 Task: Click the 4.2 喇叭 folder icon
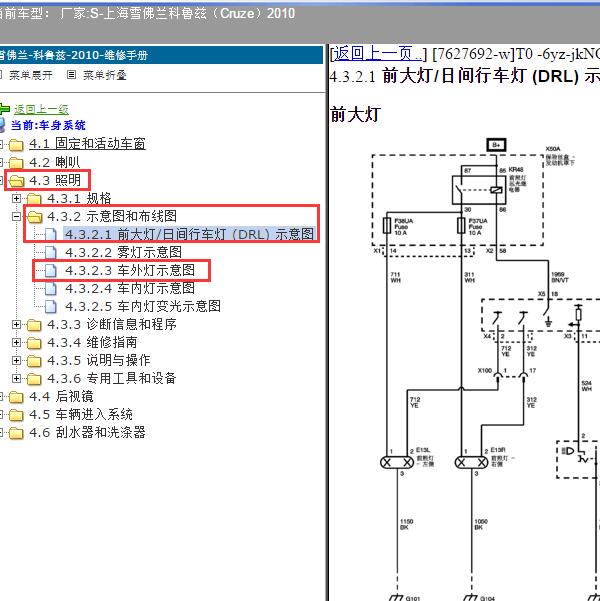pos(16,163)
